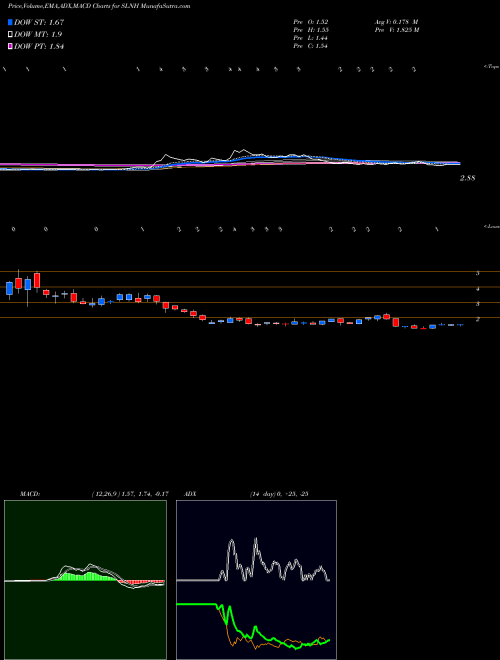This screenshot has width=500, height=660.
Task: Select the 'DOW PT: 1.84' legend label
Action: pos(39,46)
